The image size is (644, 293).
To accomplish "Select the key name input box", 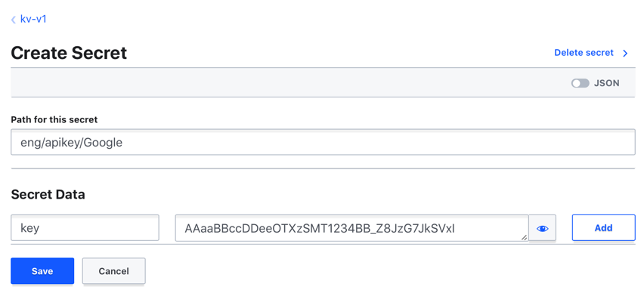I will click(85, 228).
